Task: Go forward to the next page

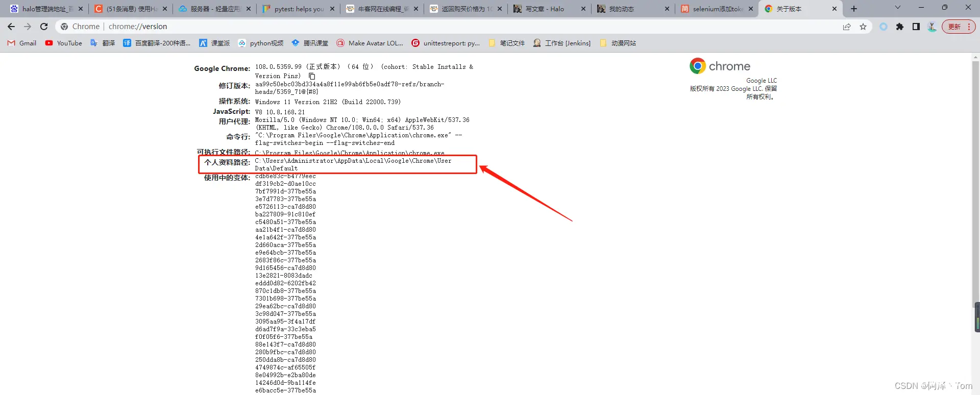Action: coord(28,27)
